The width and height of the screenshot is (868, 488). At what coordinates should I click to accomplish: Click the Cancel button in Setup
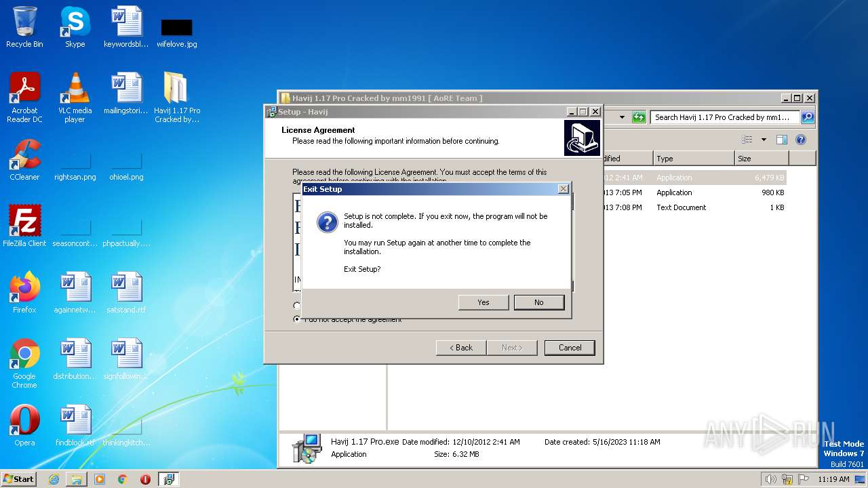(x=570, y=348)
